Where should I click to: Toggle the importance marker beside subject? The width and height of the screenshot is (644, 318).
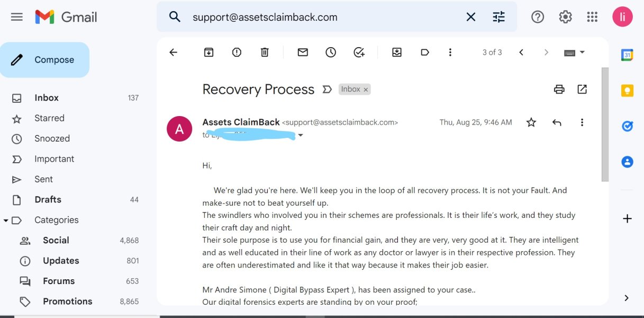pos(327,90)
